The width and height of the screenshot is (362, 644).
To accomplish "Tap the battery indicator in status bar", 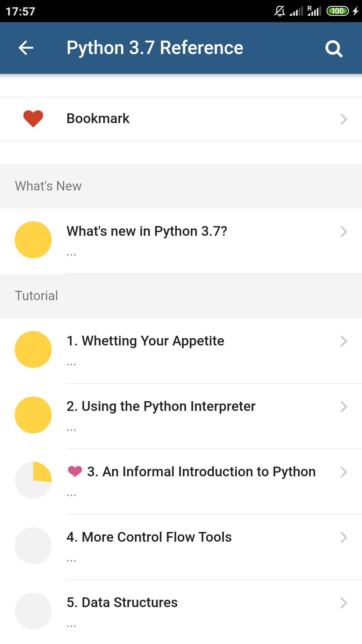I will click(338, 11).
